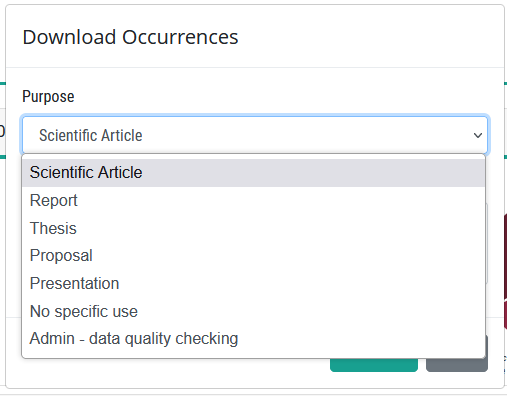Image resolution: width=507 pixels, height=396 pixels.
Task: Click the teal button below the list
Action: pos(374,365)
